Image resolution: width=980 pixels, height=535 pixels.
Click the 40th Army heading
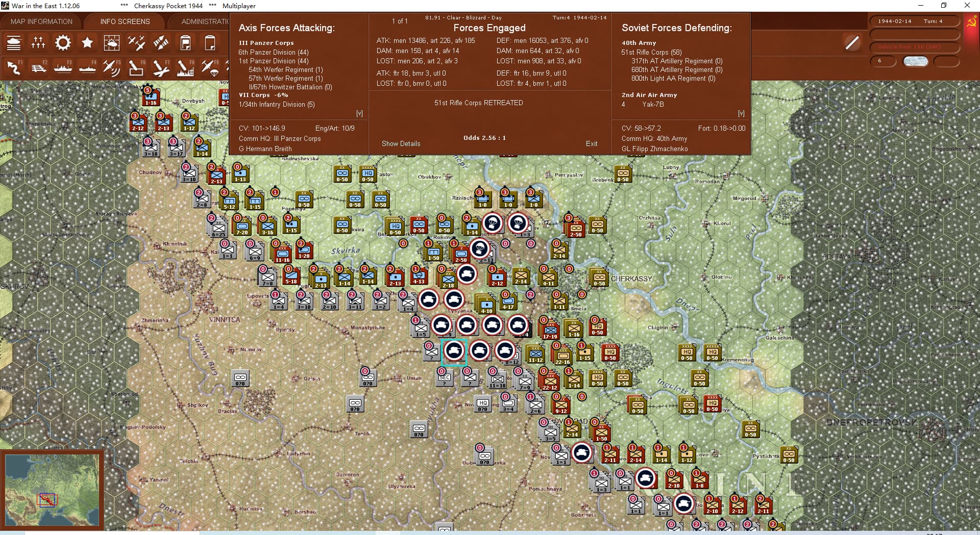click(639, 43)
